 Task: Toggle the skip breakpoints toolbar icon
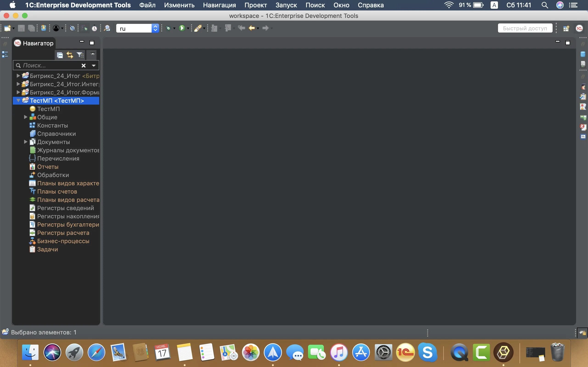click(72, 28)
